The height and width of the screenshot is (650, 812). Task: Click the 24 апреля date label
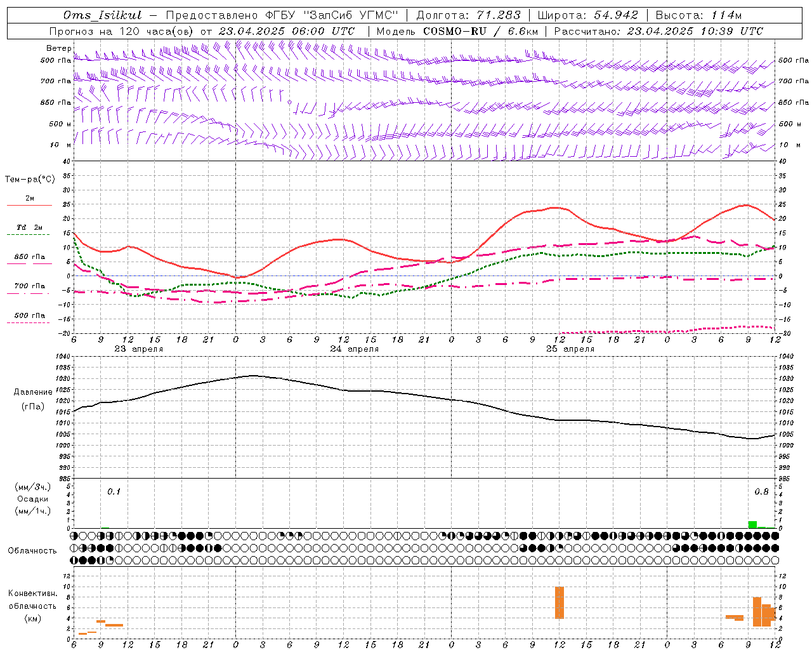354,349
